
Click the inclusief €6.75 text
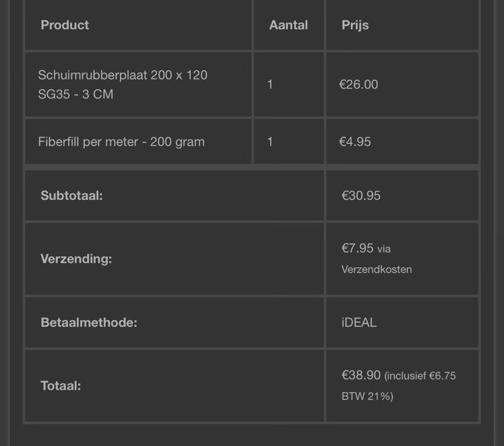coord(420,376)
